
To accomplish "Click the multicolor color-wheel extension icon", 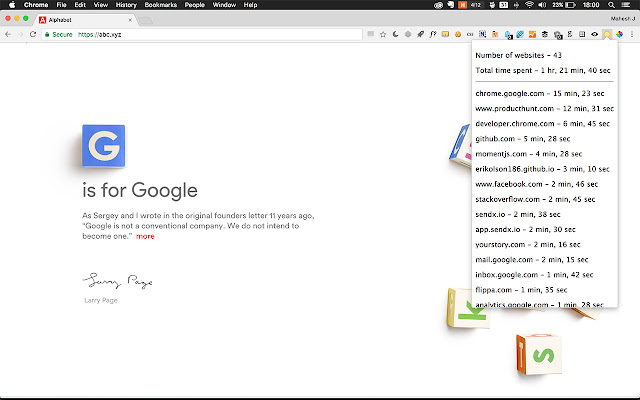I will coord(620,34).
